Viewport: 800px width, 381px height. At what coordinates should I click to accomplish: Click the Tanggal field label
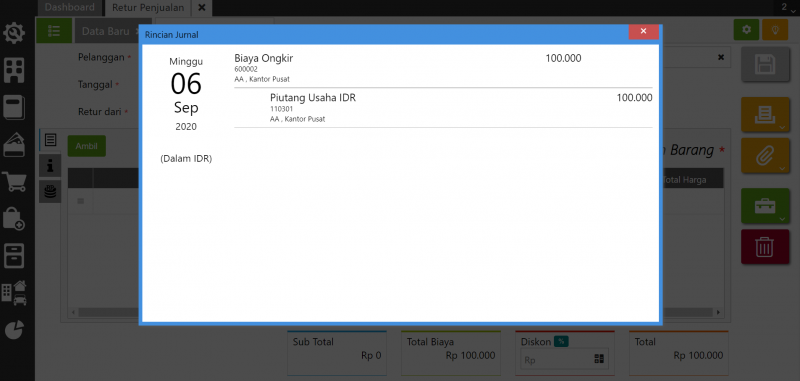95,85
